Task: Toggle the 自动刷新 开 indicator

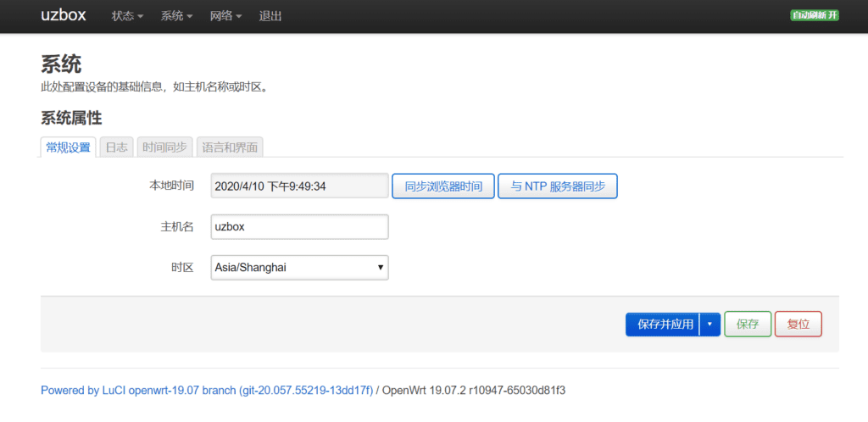Action: pos(814,15)
